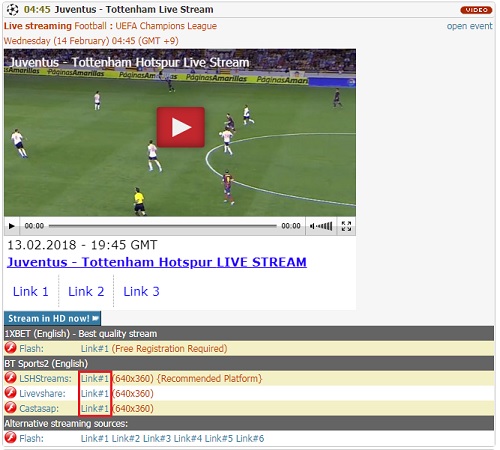Click '{Recommended Platform}' text

(209, 379)
